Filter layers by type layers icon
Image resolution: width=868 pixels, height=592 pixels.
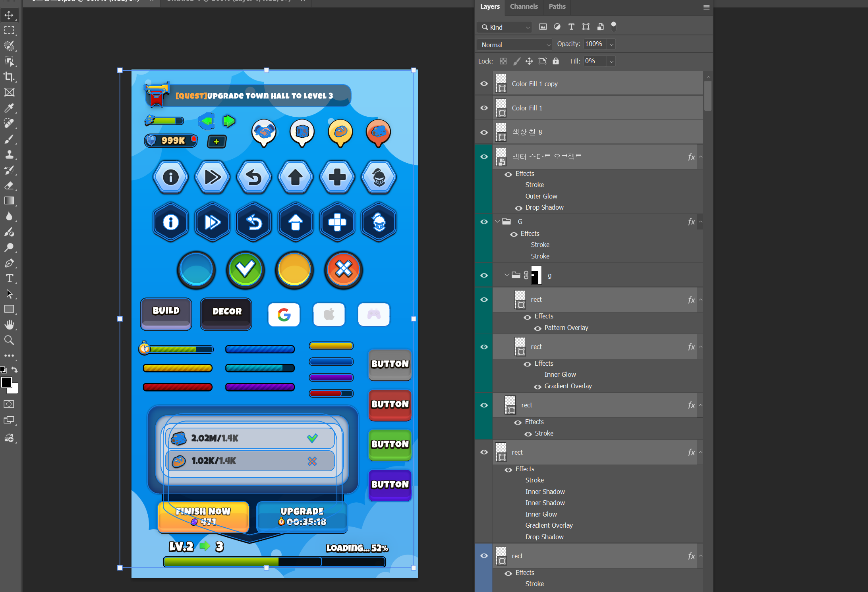[571, 27]
